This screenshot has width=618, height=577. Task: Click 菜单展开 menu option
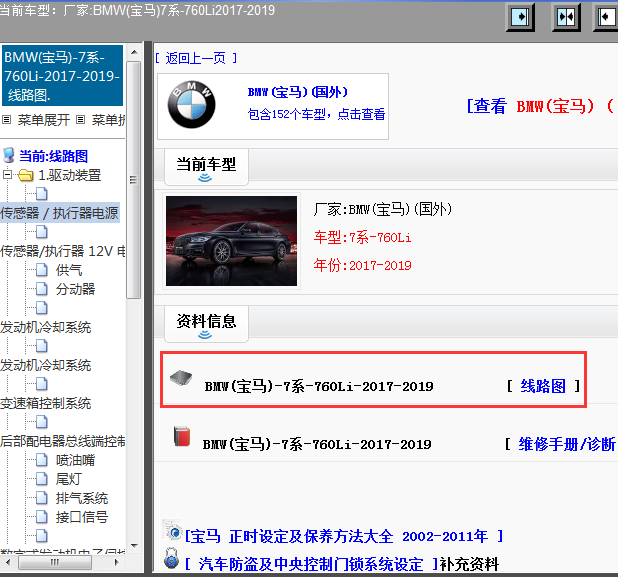43,120
